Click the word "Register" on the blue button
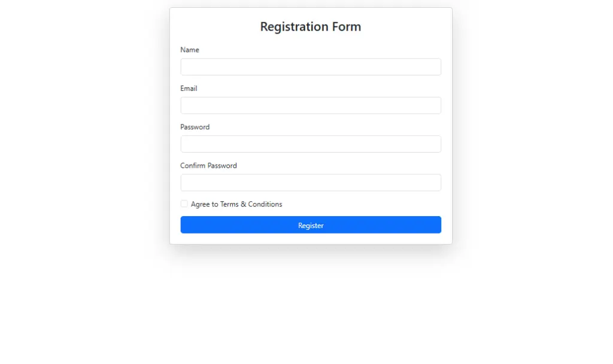Screen dimensions: 613x364 tap(311, 226)
